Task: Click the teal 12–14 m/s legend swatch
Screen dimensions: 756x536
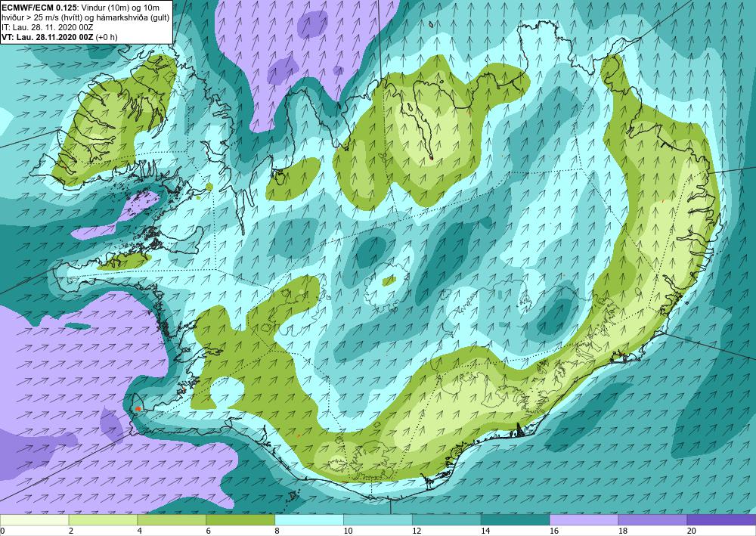Action: tap(447, 520)
